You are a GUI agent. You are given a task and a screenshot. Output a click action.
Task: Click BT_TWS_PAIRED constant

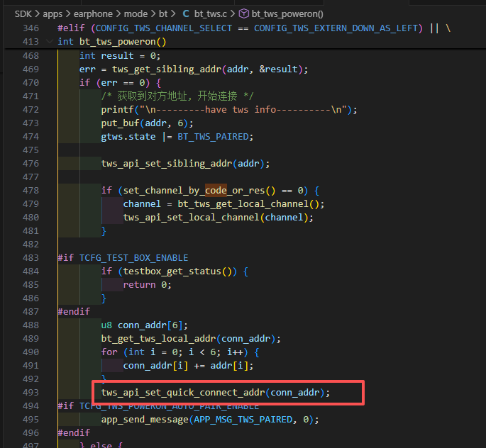point(213,137)
